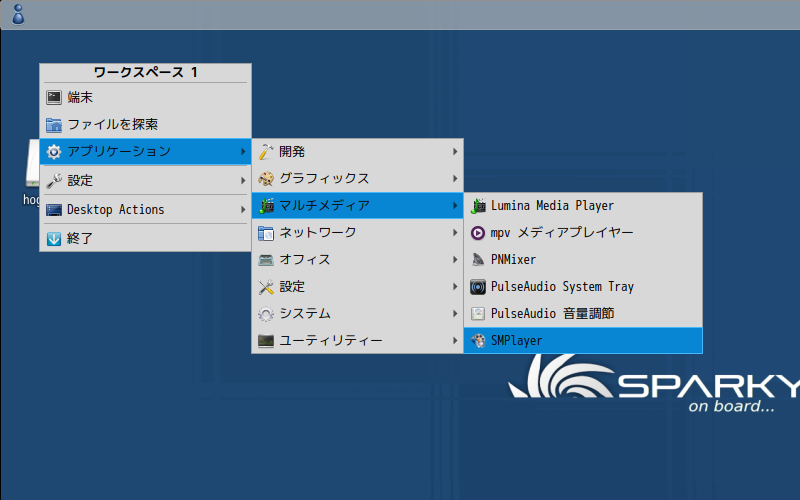The width and height of the screenshot is (800, 500).
Task: Click the ワークスペース 1 menu title
Action: [x=145, y=72]
